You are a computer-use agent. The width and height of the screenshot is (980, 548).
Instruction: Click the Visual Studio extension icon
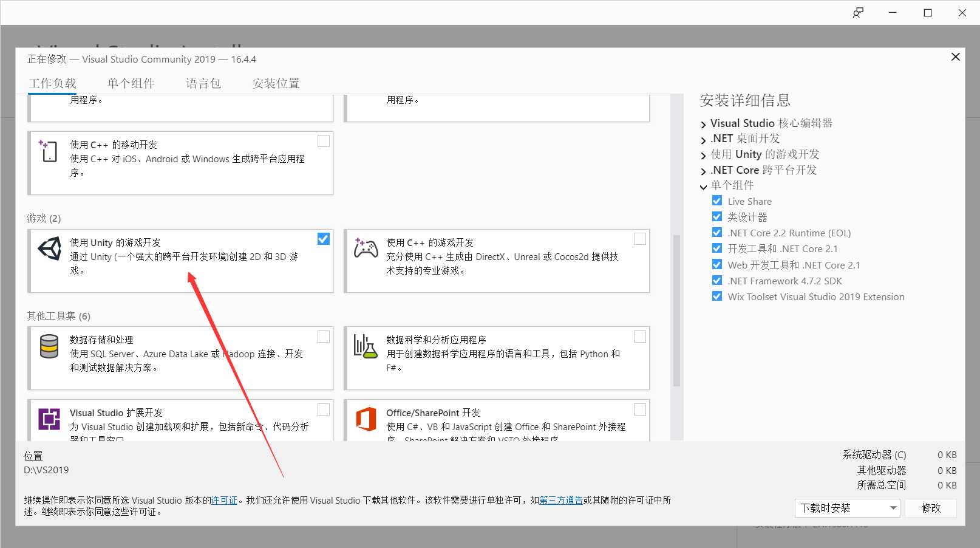[x=49, y=419]
